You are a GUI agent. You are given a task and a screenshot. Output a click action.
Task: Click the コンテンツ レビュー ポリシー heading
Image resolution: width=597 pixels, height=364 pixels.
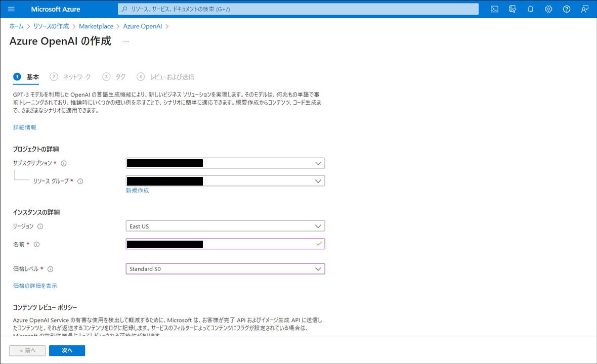pos(45,307)
